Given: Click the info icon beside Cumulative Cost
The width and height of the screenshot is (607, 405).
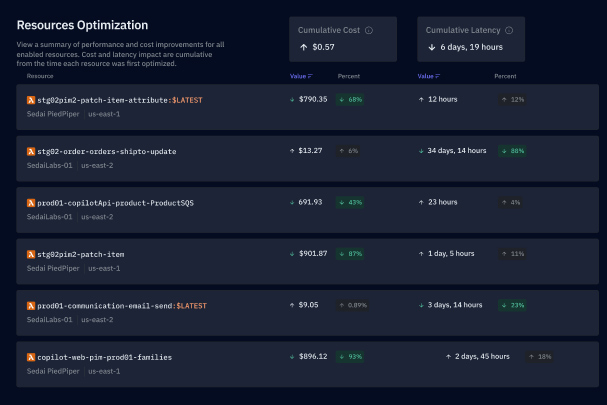Looking at the screenshot, I should click(x=369, y=30).
